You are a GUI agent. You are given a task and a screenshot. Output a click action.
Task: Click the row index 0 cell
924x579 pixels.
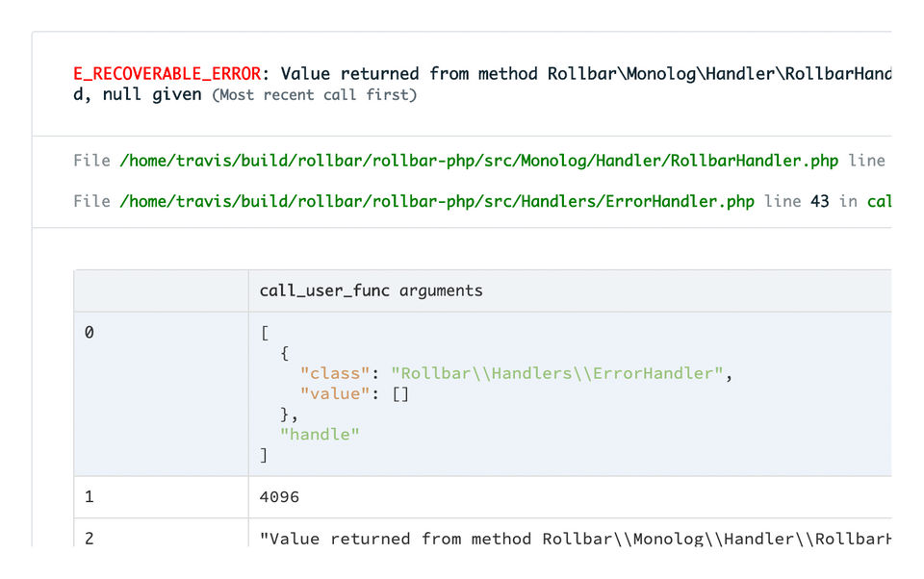tap(90, 333)
